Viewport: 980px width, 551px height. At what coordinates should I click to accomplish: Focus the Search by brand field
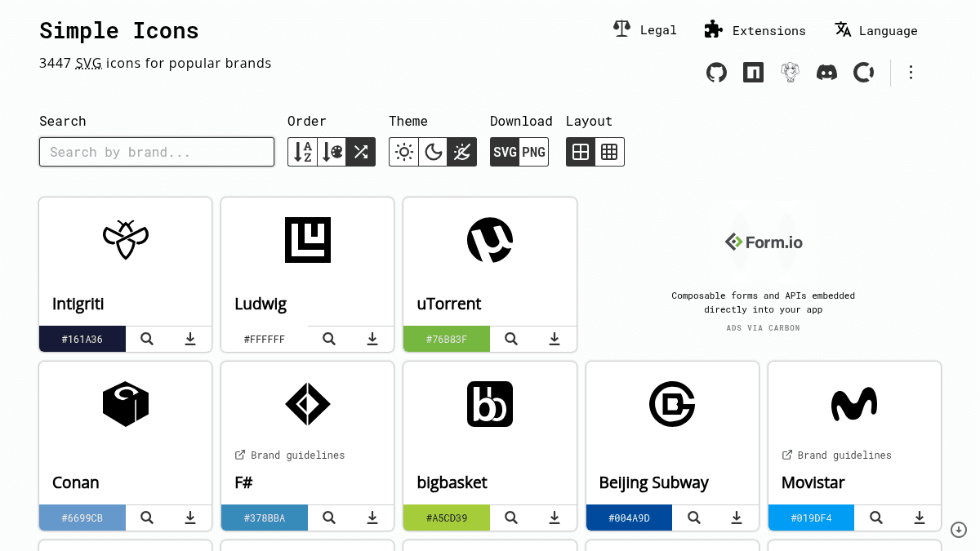tap(157, 152)
